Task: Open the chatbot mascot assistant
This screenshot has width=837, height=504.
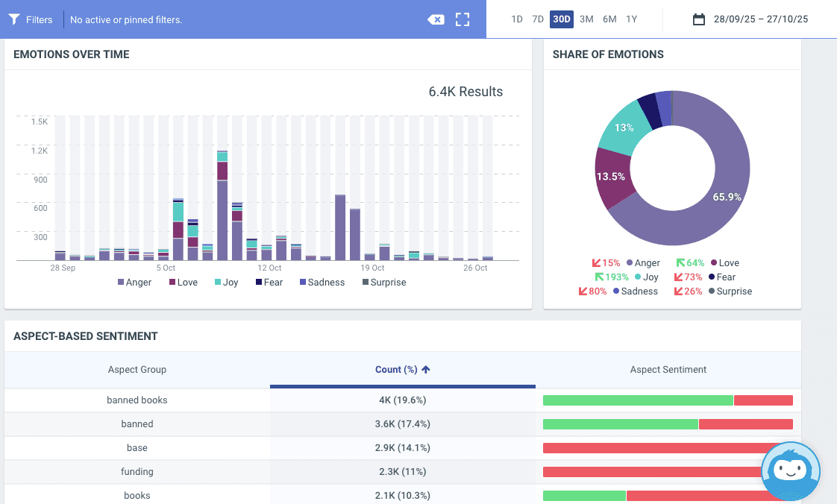Action: tap(790, 470)
